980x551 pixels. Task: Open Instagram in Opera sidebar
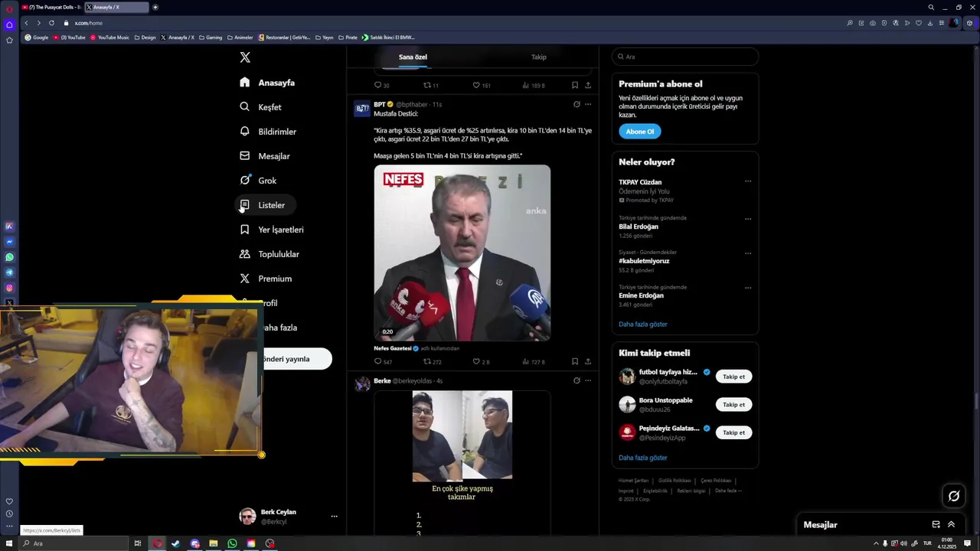click(9, 288)
